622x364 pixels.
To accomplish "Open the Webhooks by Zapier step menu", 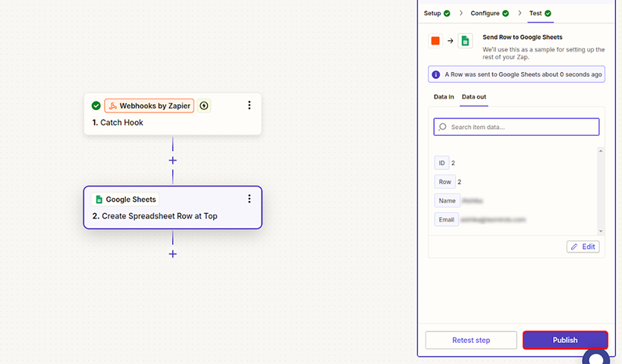I will click(x=249, y=105).
